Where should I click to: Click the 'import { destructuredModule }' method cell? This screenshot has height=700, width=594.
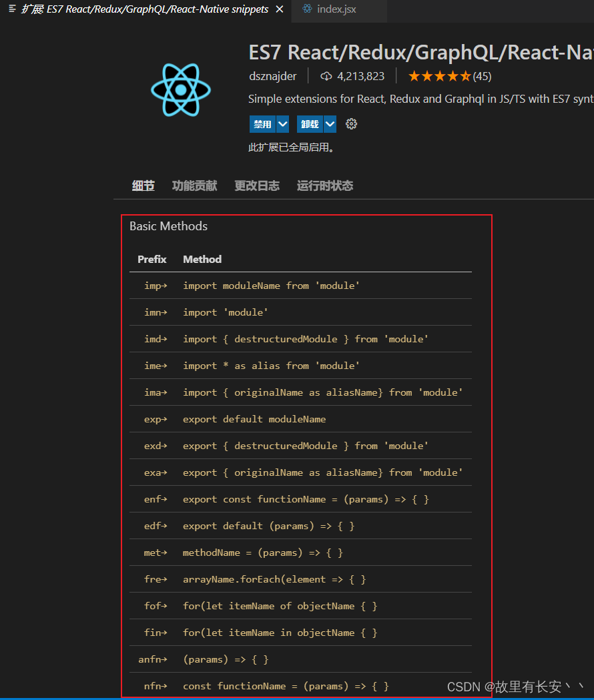coord(306,339)
